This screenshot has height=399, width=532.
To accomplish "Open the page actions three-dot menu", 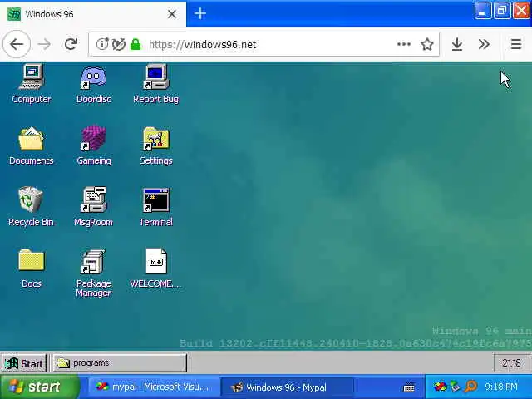I will point(404,44).
